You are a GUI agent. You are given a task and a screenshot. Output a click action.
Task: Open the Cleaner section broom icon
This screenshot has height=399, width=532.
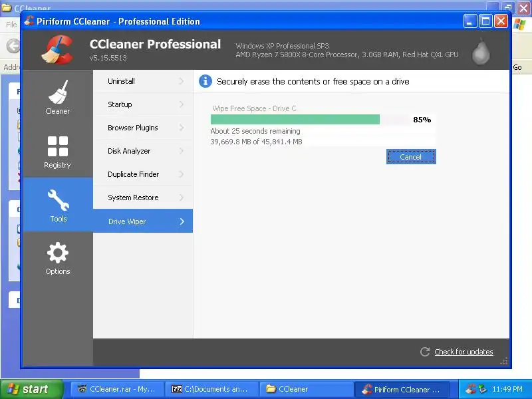pyautogui.click(x=58, y=92)
